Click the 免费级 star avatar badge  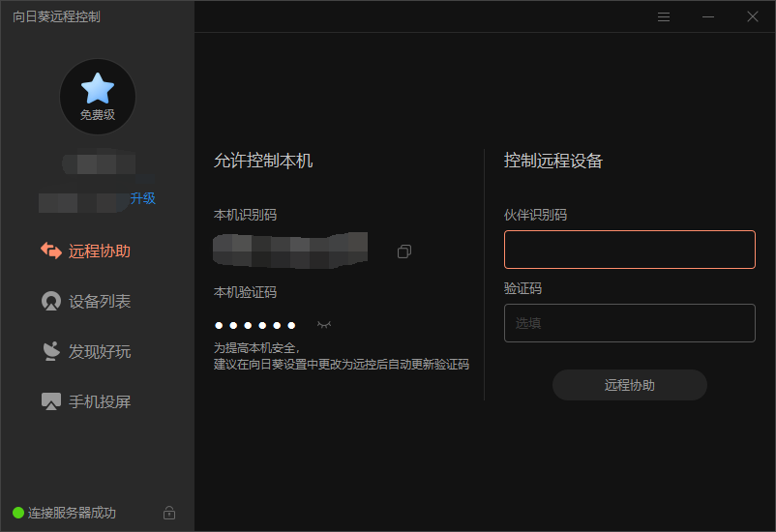[98, 97]
